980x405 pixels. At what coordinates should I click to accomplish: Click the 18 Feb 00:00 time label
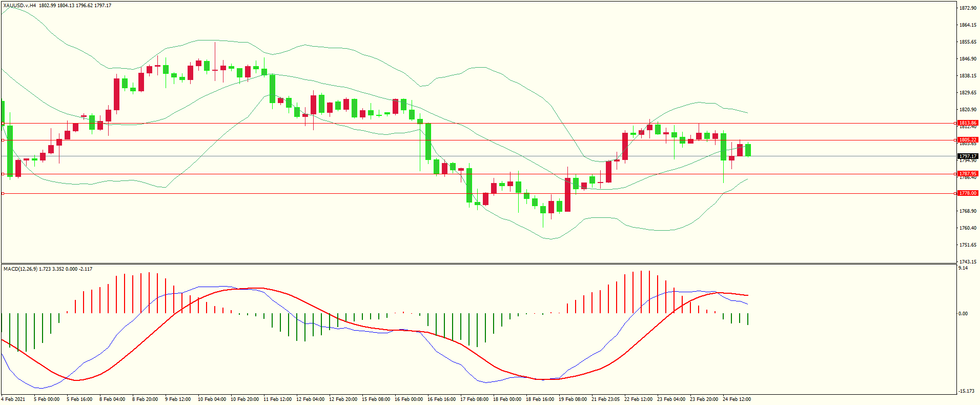tap(507, 399)
